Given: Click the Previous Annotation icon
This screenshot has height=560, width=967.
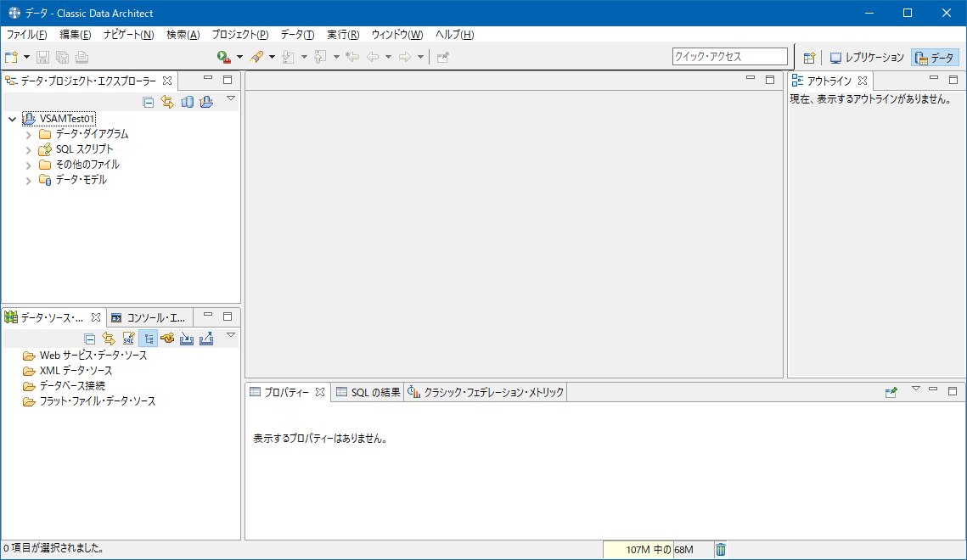Looking at the screenshot, I should [320, 58].
